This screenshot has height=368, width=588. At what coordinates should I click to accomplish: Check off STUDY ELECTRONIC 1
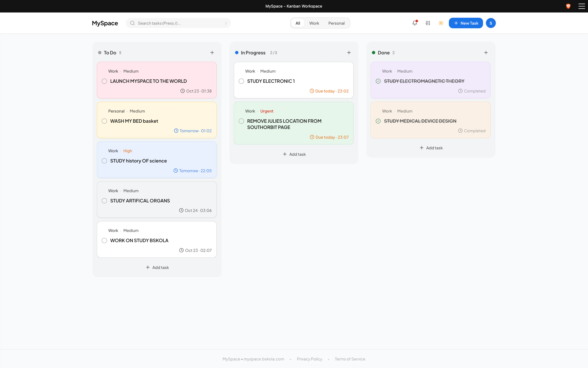coord(241,81)
